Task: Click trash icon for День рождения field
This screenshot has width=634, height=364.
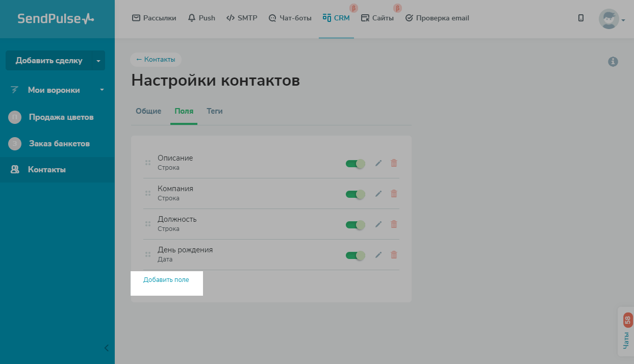Action: click(x=394, y=255)
